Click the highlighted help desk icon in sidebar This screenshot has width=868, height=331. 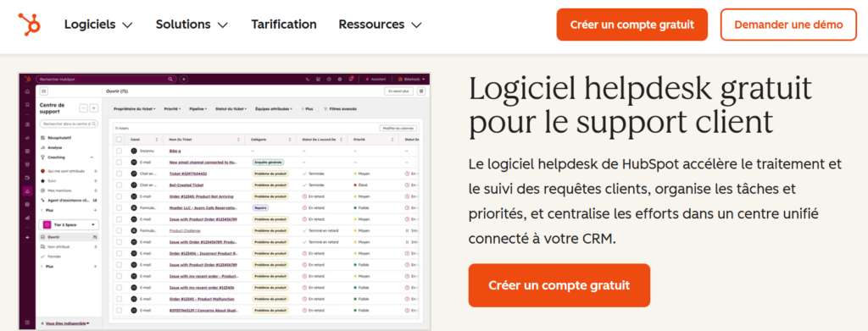(28, 190)
